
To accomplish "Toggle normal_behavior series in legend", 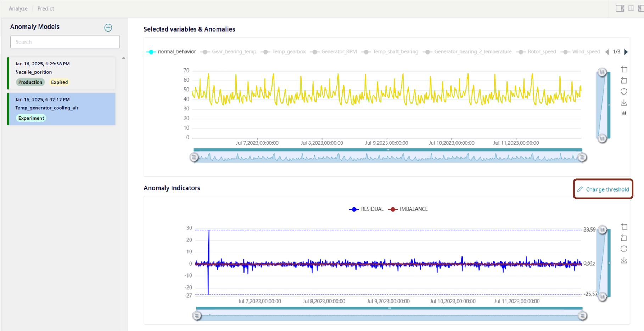I will pyautogui.click(x=171, y=52).
